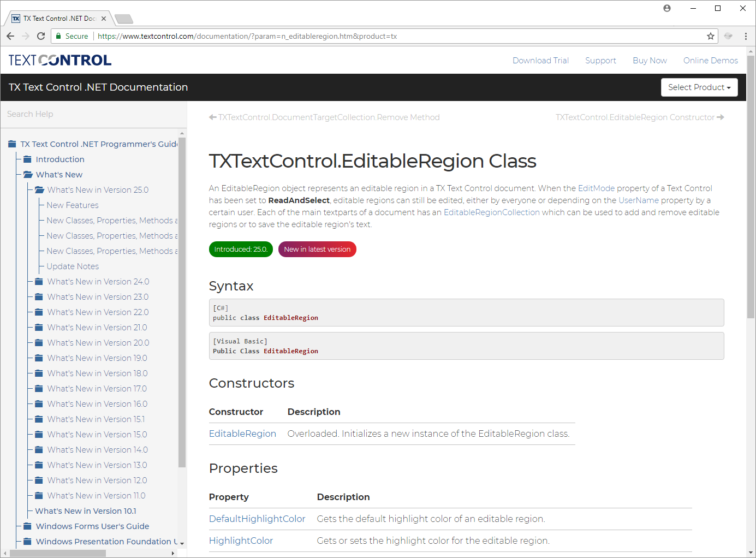Open the HighlightColor property link
The image size is (756, 558).
point(241,541)
